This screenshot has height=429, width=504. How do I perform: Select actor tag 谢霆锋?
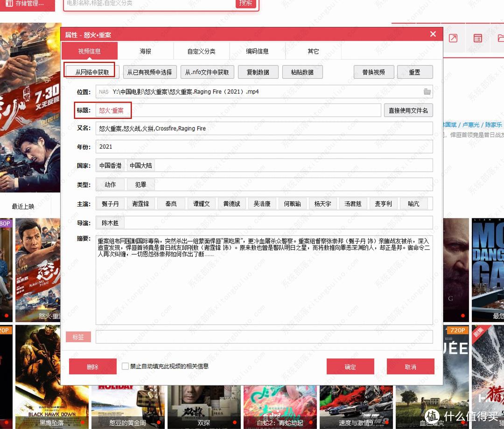click(141, 204)
